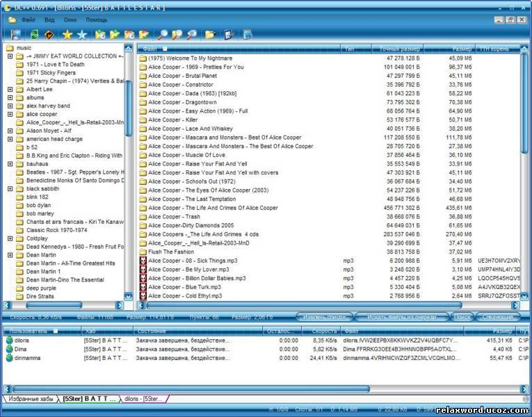The width and height of the screenshot is (532, 417).
Task: Open Settings icon in the toolbar
Action: pos(229,34)
